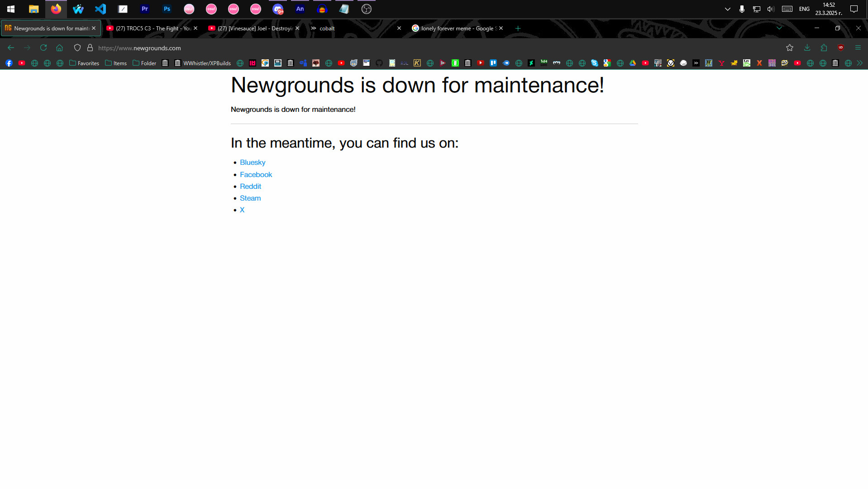Open the Items bookmarks folder
868x489 pixels.
coord(116,63)
